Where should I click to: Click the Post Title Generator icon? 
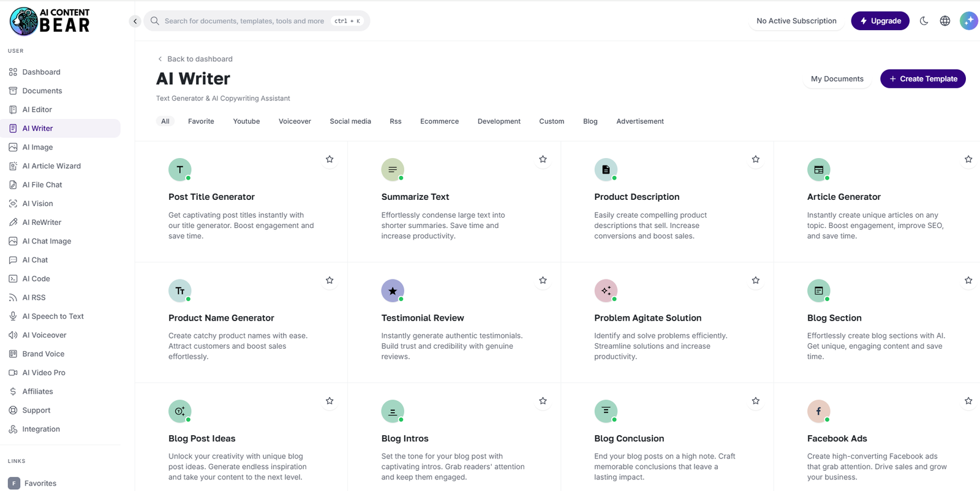(179, 170)
